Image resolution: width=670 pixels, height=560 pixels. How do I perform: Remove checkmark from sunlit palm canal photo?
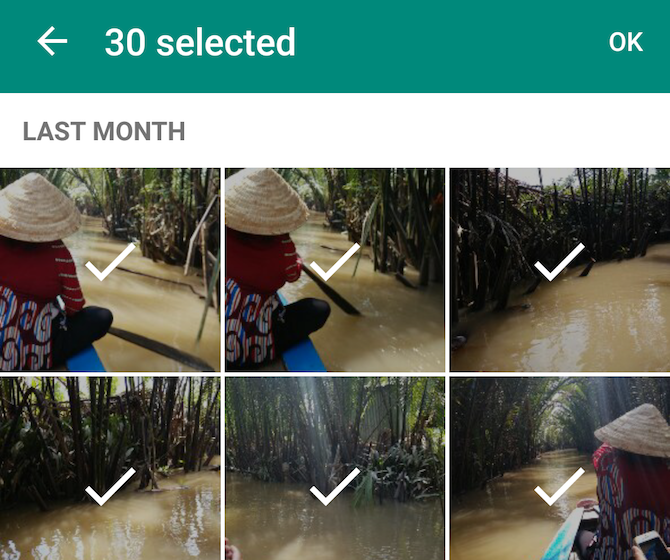[335, 486]
